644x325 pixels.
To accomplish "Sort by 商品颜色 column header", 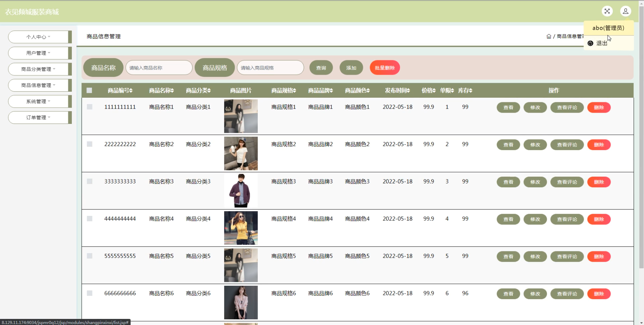I will pyautogui.click(x=357, y=91).
